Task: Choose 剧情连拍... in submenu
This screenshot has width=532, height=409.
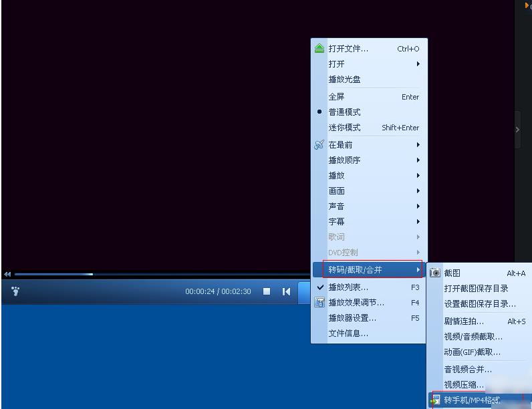Action: [x=479, y=321]
